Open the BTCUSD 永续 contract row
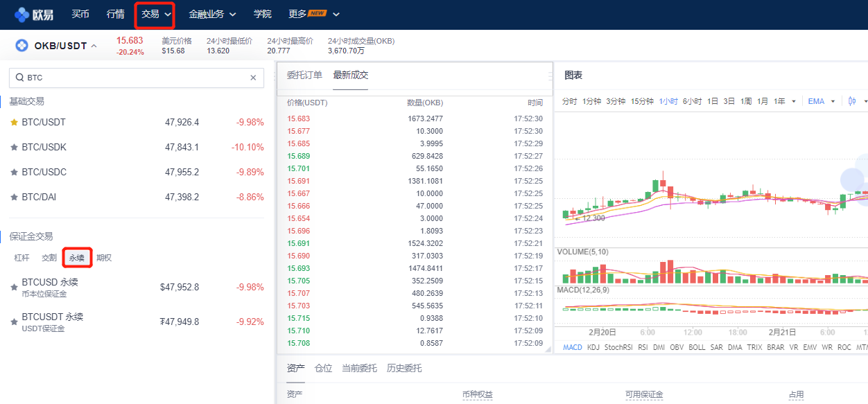This screenshot has width=868, height=404. point(137,288)
